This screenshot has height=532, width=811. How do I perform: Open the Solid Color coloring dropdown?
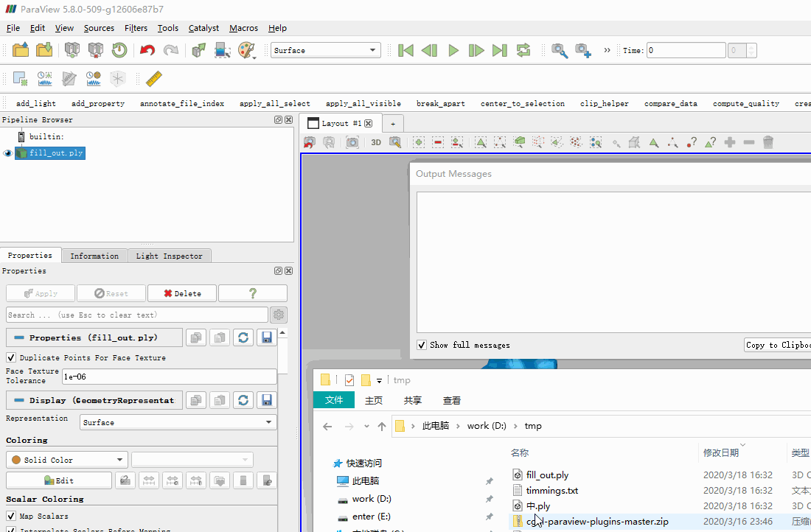(66, 459)
